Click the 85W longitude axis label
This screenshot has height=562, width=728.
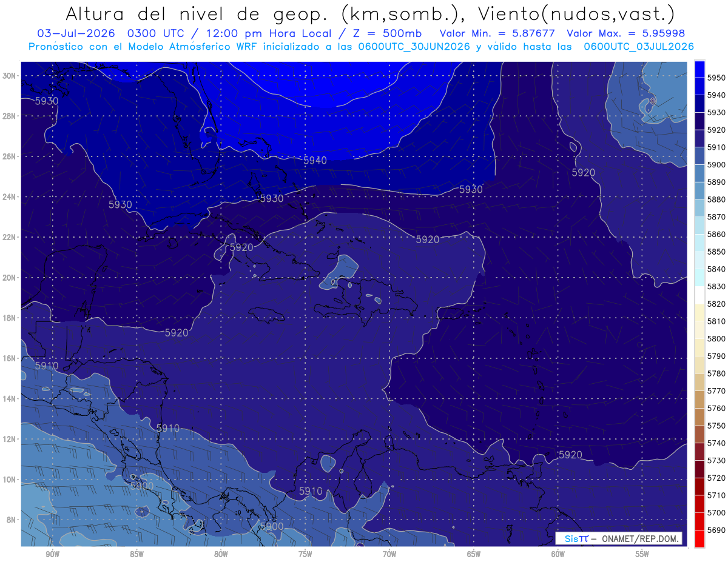(136, 554)
